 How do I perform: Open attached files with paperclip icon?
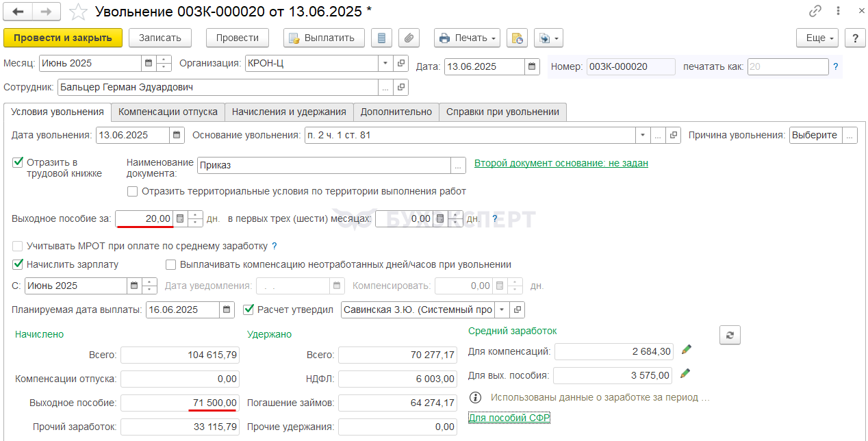[x=409, y=38]
